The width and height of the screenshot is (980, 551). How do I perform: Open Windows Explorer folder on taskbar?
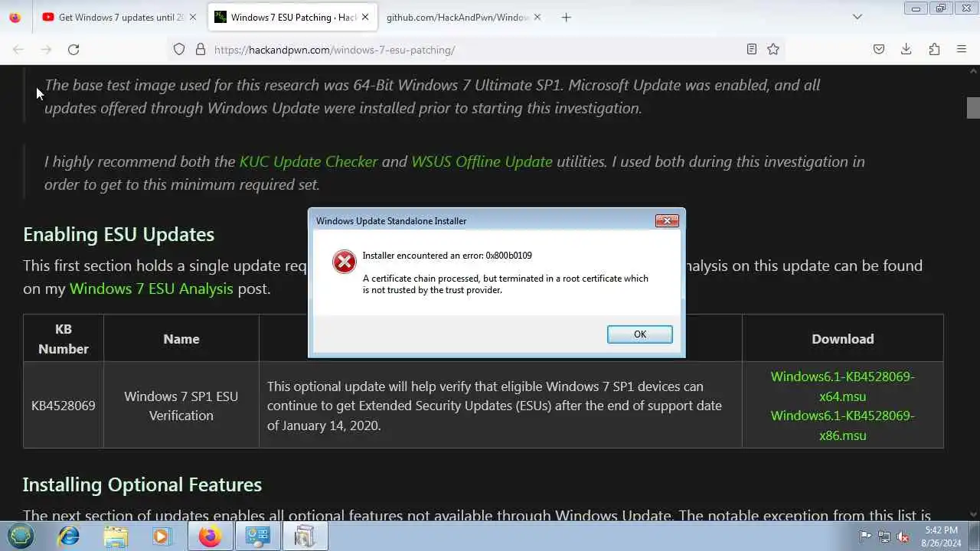pyautogui.click(x=116, y=536)
